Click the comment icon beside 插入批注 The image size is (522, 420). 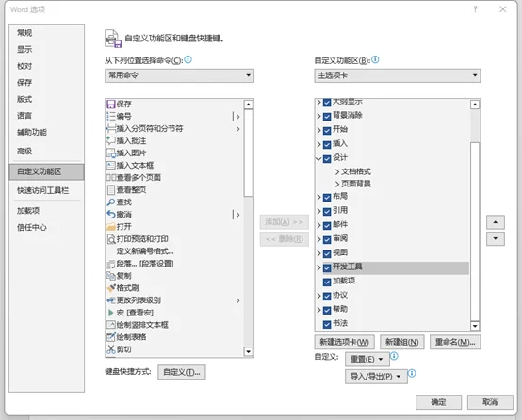[111, 140]
